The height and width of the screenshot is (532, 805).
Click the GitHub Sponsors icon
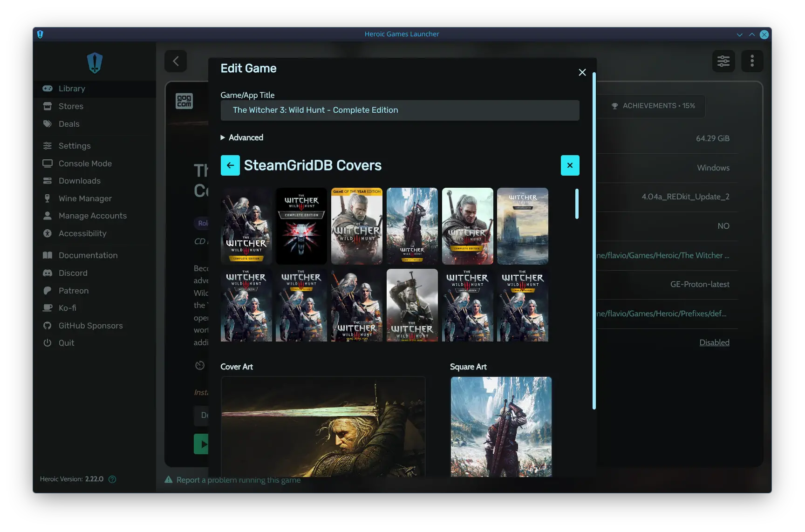click(x=48, y=326)
